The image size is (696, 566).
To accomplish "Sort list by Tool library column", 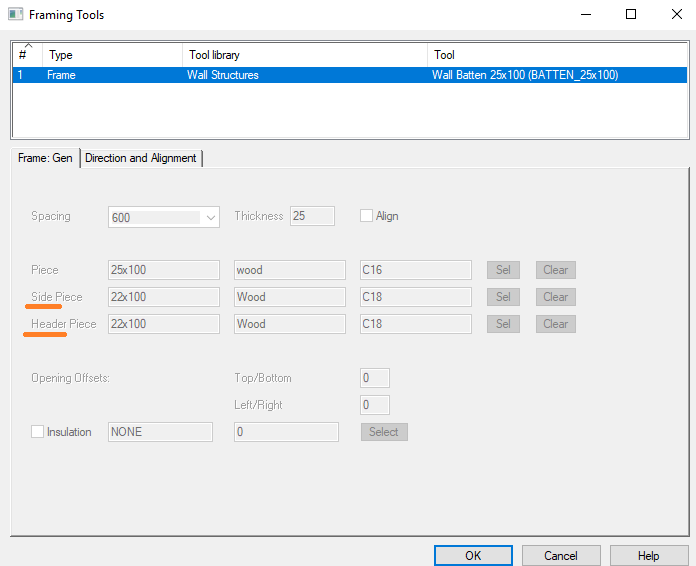I will pyautogui.click(x=304, y=55).
